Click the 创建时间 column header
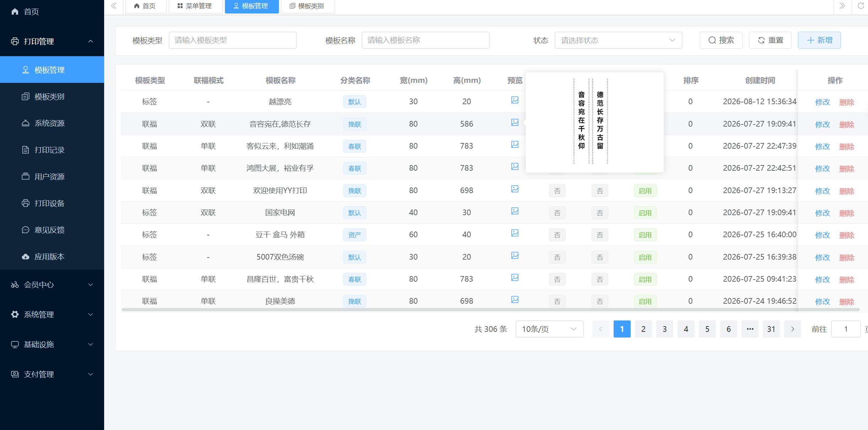This screenshot has height=430, width=868. tap(760, 80)
